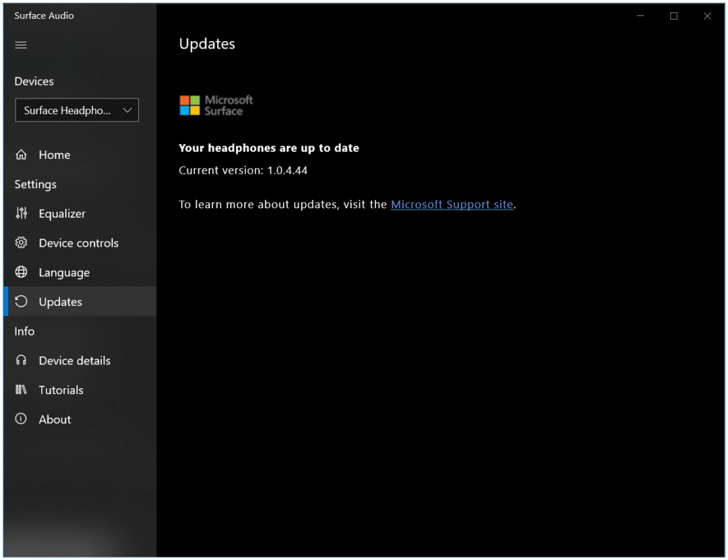Open the Surface Headphones device dropdown
The width and height of the screenshot is (728, 560).
pyautogui.click(x=76, y=110)
